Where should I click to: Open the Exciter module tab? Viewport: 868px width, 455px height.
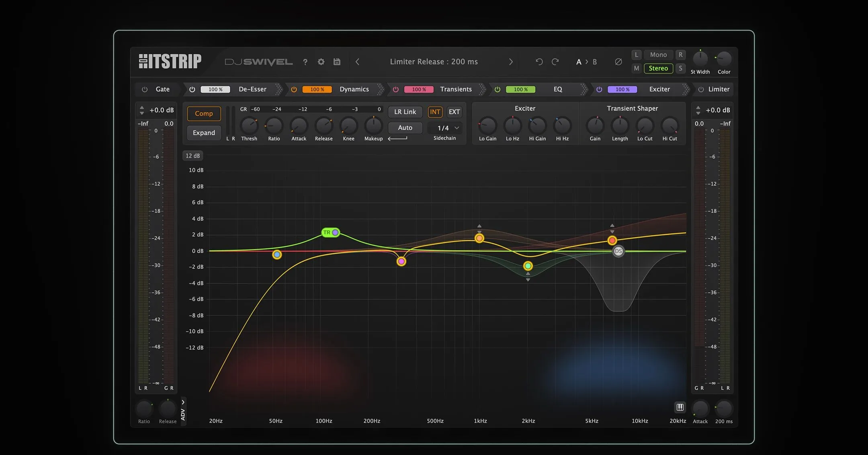pos(659,89)
